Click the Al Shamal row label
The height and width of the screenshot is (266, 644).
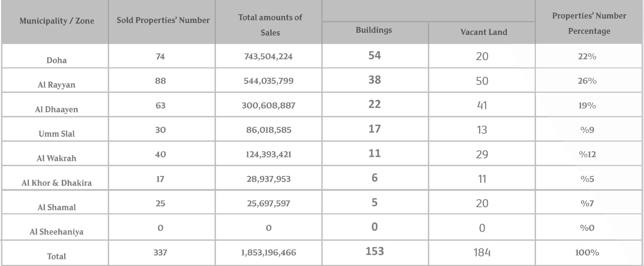[56, 207]
